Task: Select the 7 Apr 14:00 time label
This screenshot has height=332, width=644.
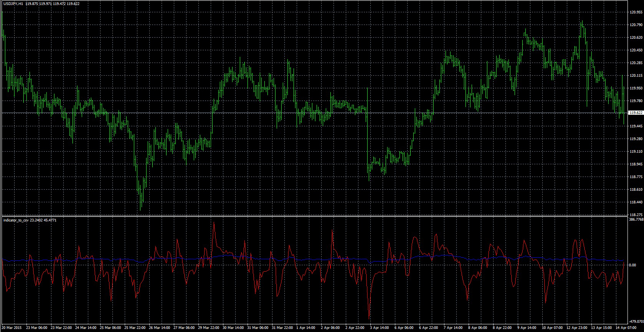Action: [454, 328]
